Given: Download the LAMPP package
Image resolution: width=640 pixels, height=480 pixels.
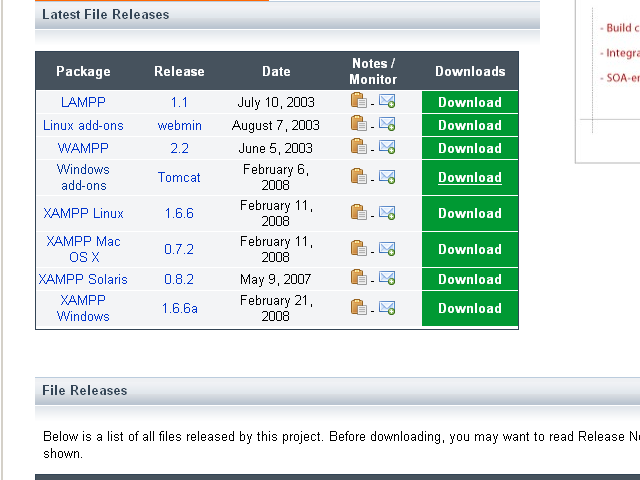Looking at the screenshot, I should [470, 102].
